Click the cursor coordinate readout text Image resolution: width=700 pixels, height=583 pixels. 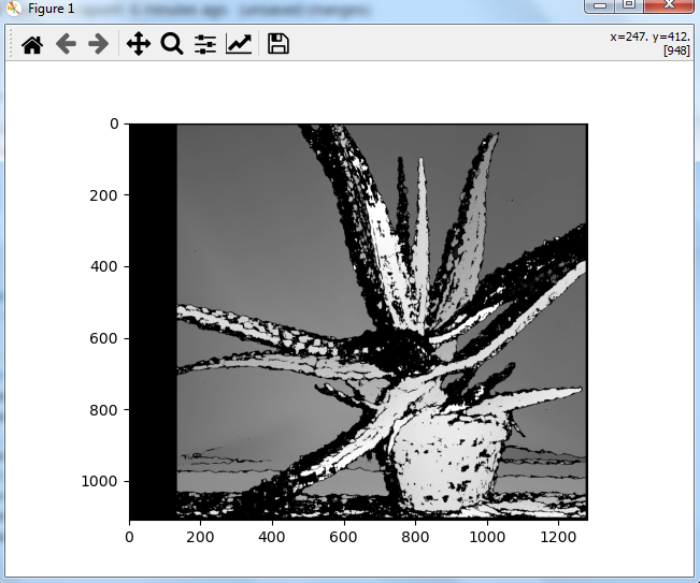coord(650,43)
